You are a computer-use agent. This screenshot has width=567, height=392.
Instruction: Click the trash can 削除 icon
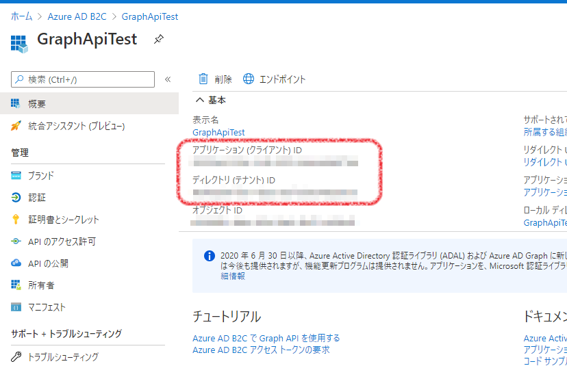click(x=203, y=79)
